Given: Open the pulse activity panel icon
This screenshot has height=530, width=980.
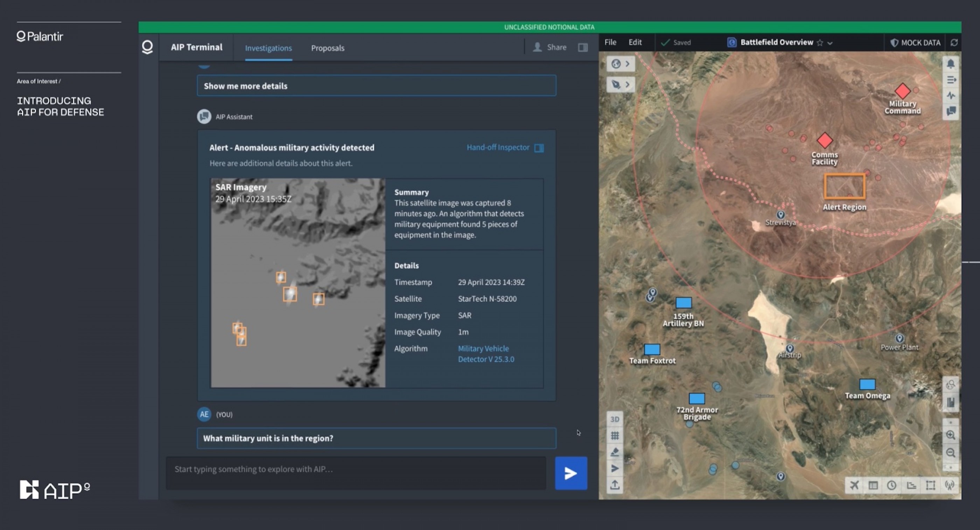Looking at the screenshot, I should pyautogui.click(x=951, y=96).
